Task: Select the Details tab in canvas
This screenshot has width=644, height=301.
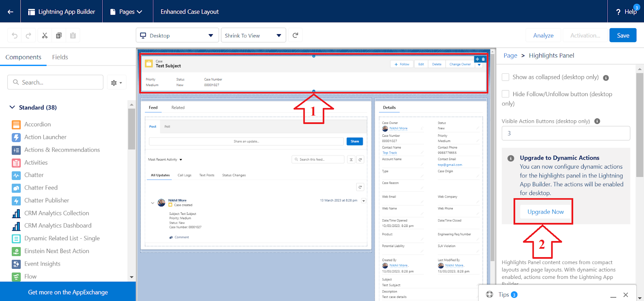Action: 389,107
